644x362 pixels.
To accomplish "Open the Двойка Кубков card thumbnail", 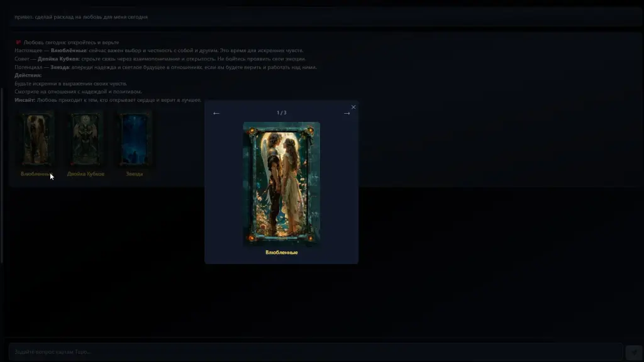I will tap(85, 140).
